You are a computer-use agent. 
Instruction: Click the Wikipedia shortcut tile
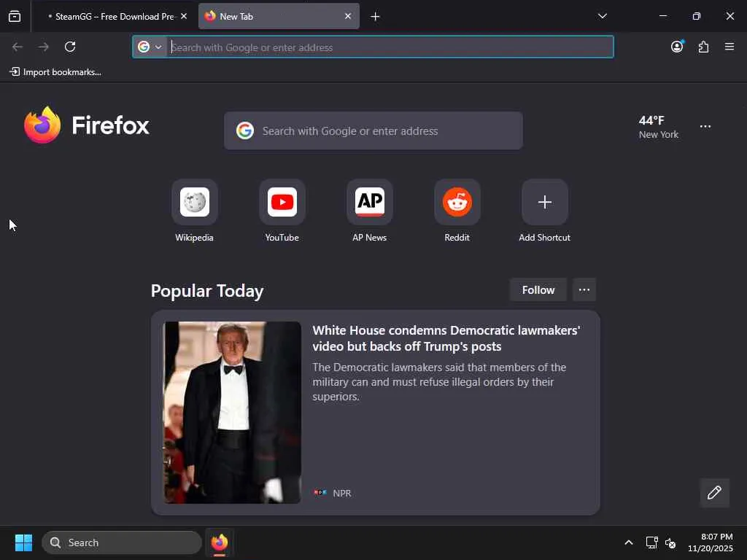[x=194, y=202]
